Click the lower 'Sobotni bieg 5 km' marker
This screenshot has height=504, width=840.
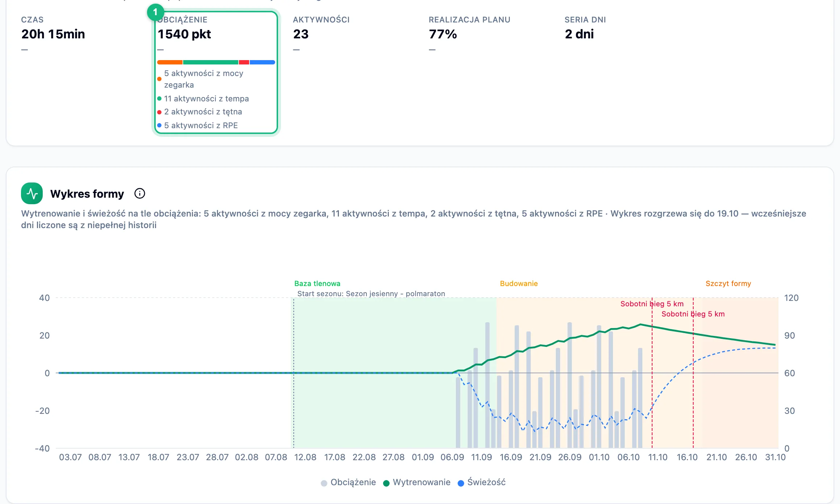tap(693, 314)
